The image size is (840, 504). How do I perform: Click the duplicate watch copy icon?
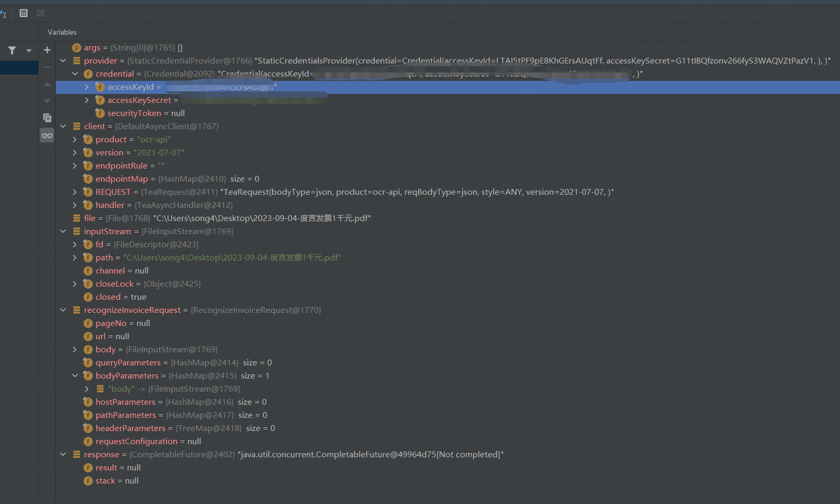pos(47,118)
